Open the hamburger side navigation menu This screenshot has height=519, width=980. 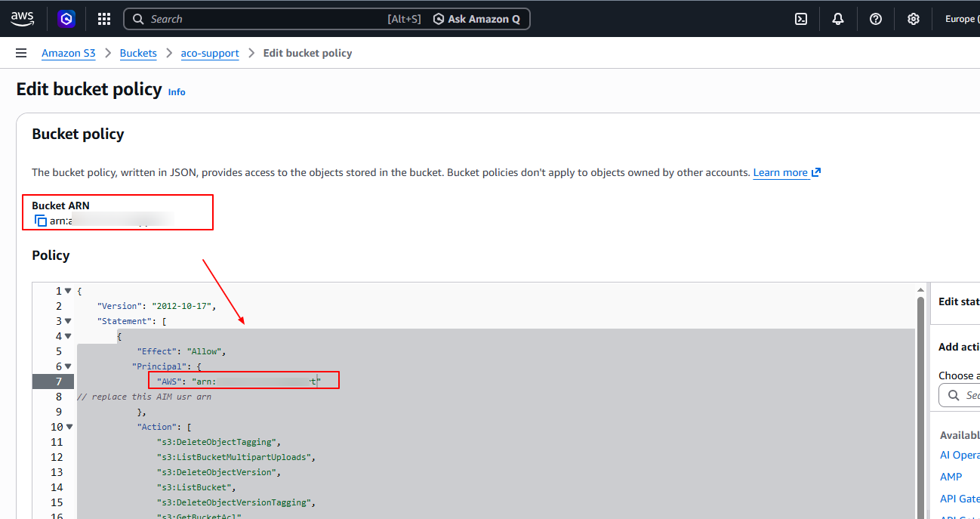21,53
